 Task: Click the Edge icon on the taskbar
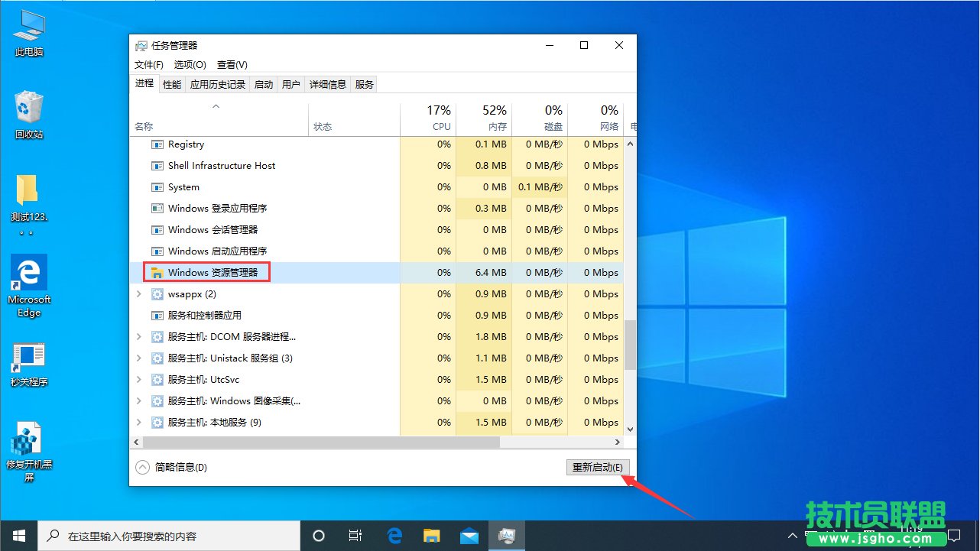point(394,536)
